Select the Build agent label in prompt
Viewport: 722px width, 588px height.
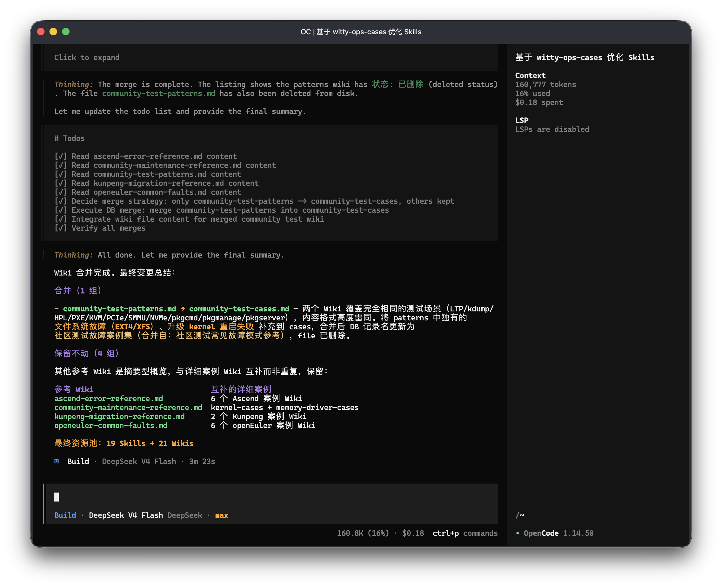coord(65,515)
